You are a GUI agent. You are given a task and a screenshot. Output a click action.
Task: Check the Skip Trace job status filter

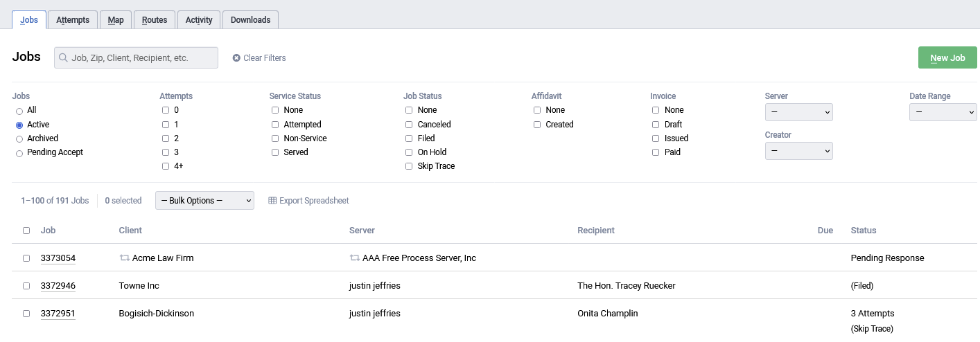409,166
